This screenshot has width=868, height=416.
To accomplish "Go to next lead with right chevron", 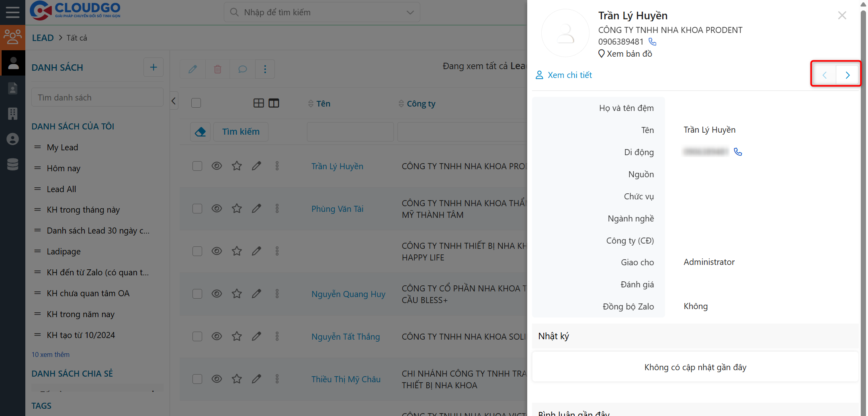I will (848, 75).
